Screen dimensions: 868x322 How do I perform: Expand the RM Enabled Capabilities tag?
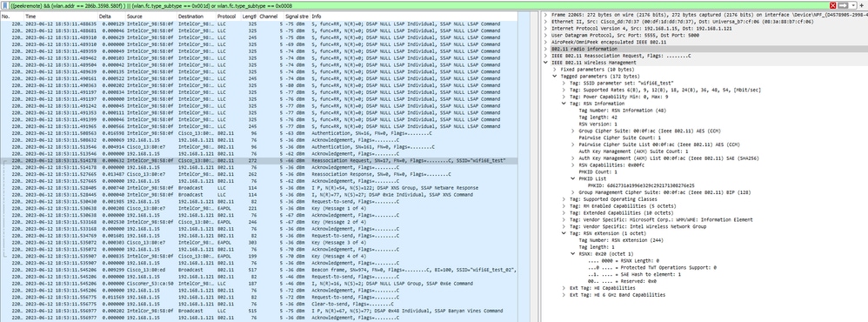coord(564,206)
